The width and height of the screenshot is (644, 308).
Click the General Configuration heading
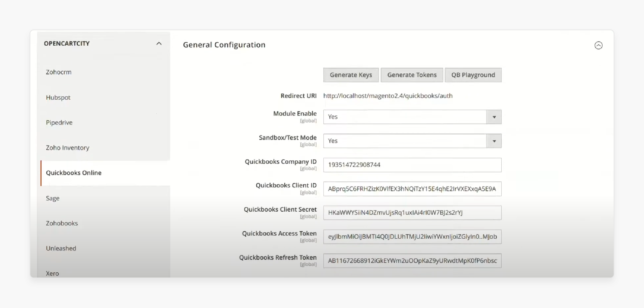pos(224,45)
